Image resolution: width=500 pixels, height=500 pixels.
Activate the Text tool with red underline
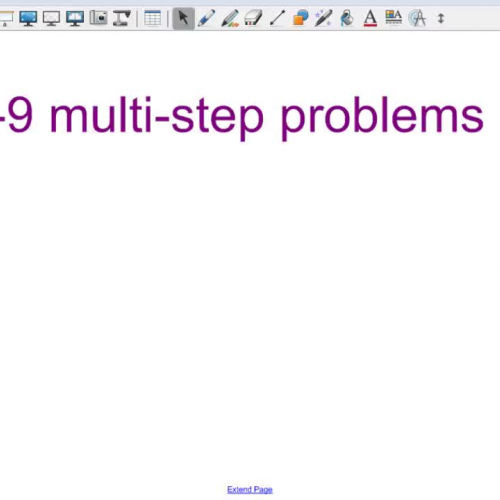coord(370,18)
